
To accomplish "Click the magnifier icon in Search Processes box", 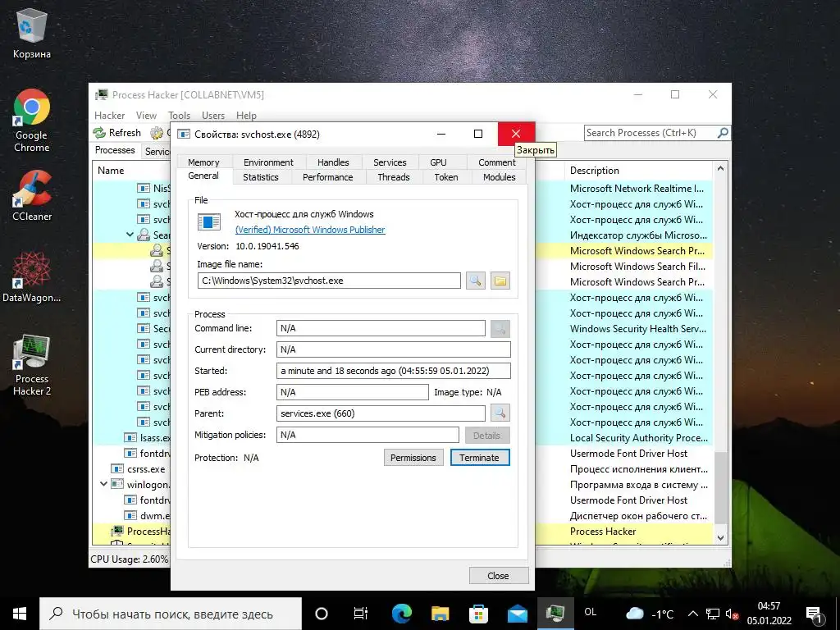I will pos(723,132).
